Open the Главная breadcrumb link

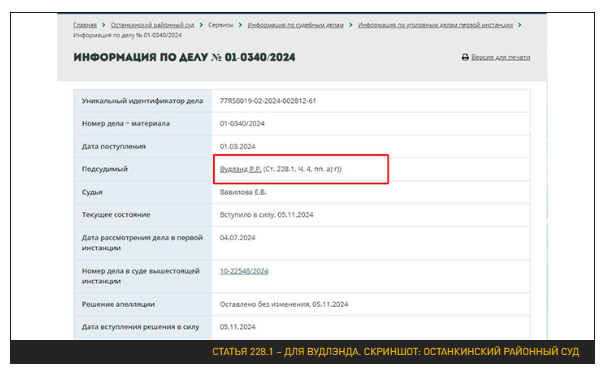[85, 25]
